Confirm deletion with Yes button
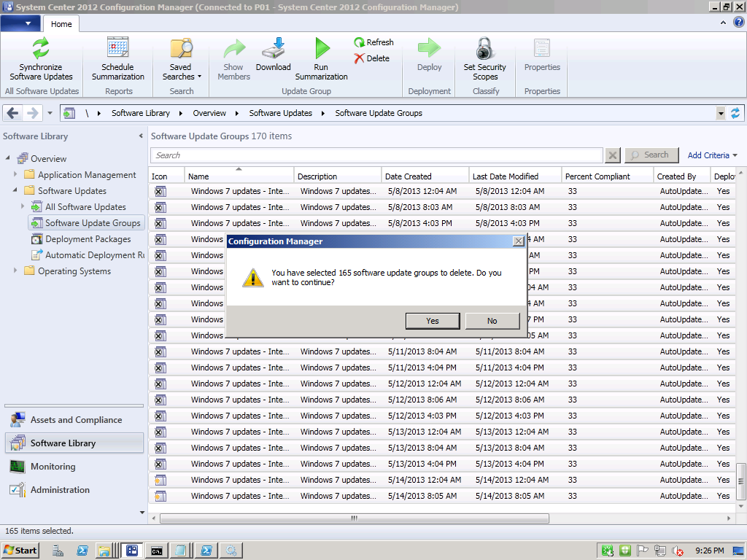The height and width of the screenshot is (560, 747). point(433,321)
